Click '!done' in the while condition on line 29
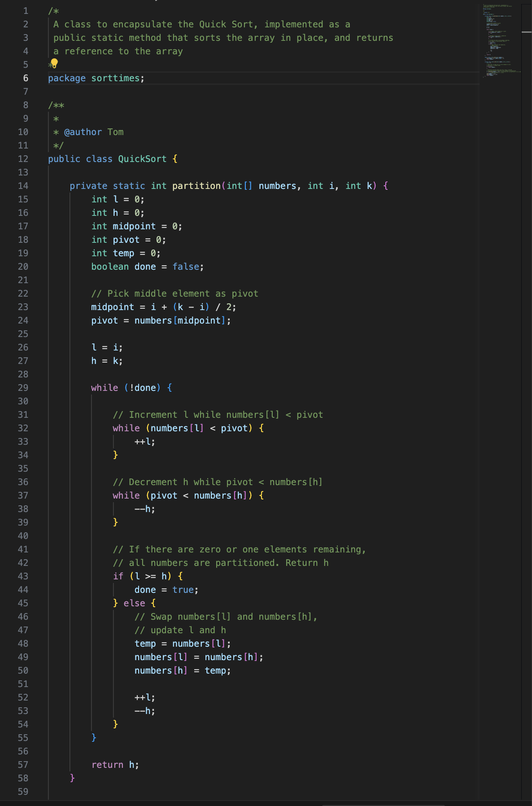532x806 pixels. (142, 388)
